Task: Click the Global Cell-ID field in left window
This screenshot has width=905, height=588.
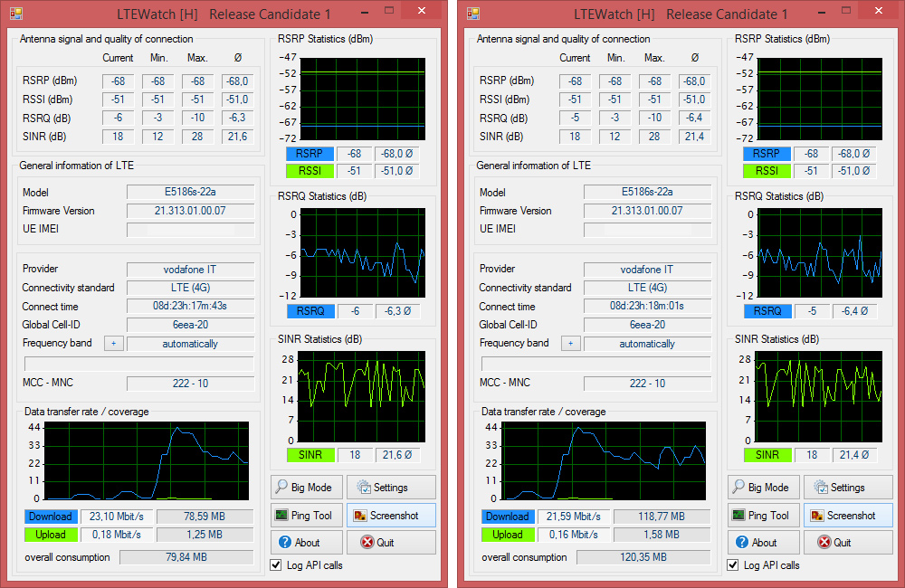Action: click(x=190, y=326)
